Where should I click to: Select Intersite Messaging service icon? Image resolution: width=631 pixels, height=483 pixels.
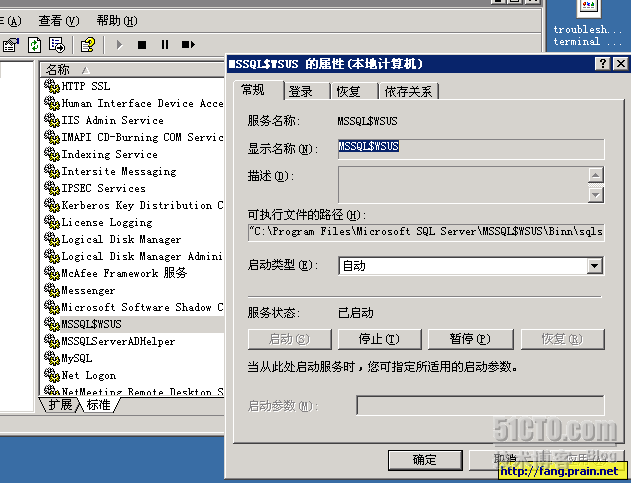[x=52, y=171]
